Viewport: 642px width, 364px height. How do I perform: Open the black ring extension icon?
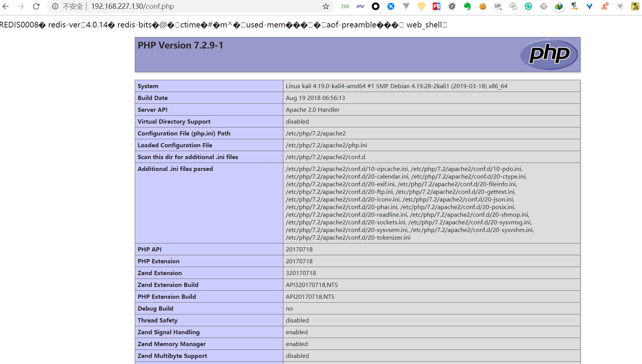coord(375,6)
